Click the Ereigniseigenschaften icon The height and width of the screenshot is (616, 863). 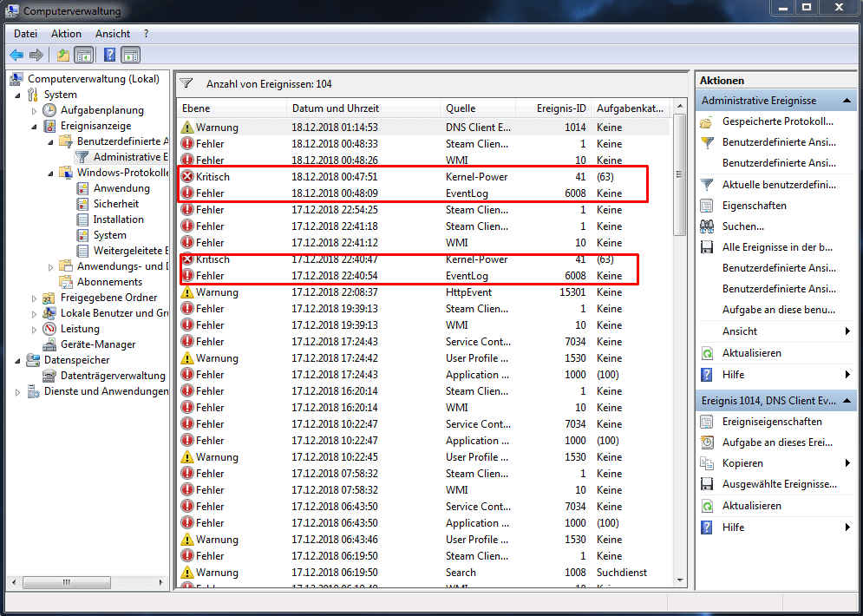coord(707,422)
